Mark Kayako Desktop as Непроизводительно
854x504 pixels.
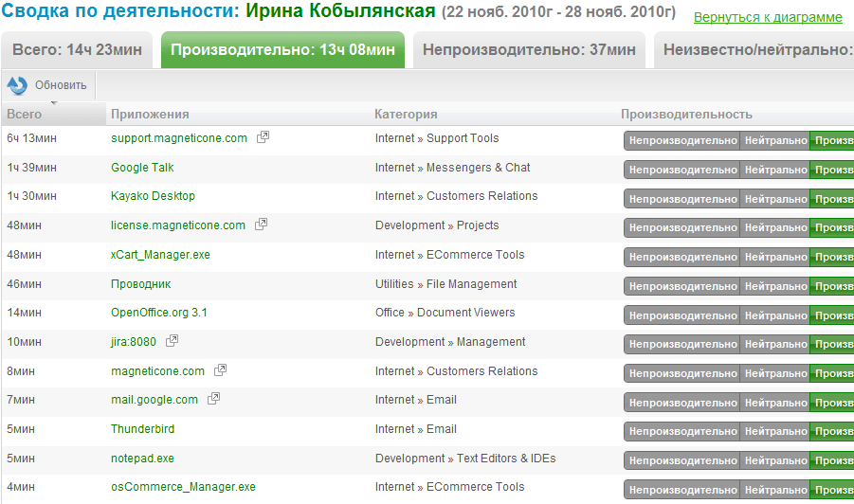click(x=681, y=199)
